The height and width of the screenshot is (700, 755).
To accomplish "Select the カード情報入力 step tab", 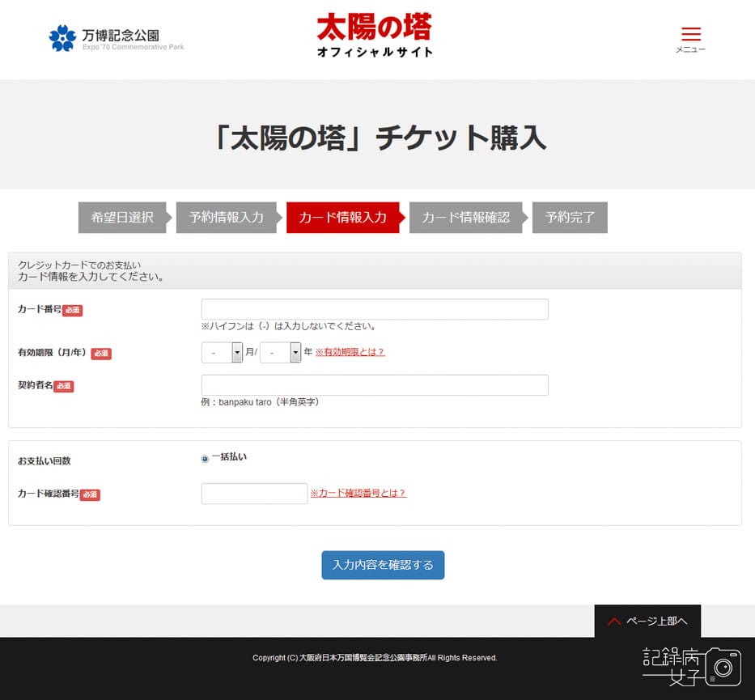I will tap(342, 218).
